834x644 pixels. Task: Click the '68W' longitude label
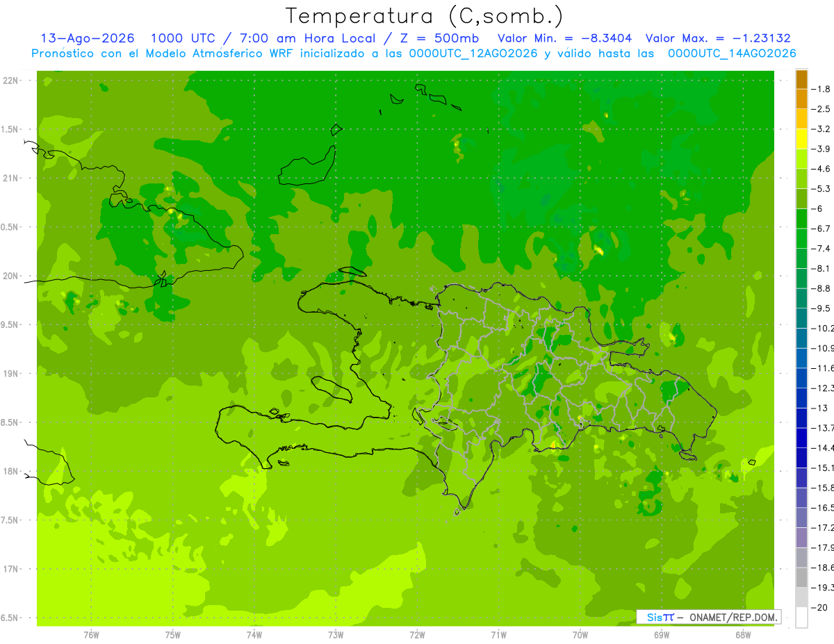743,635
